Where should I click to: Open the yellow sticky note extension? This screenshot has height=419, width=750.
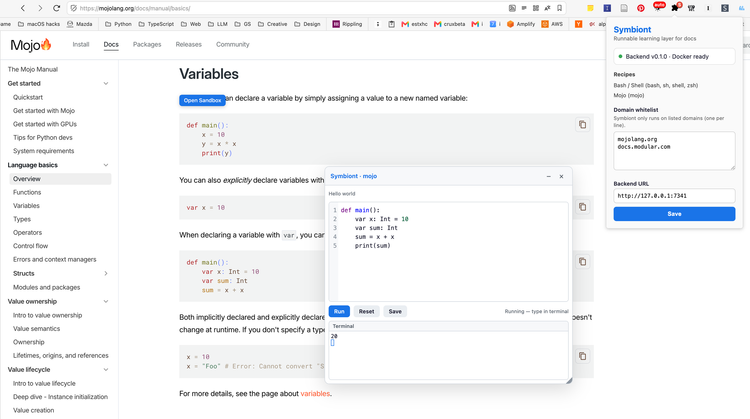pos(591,8)
